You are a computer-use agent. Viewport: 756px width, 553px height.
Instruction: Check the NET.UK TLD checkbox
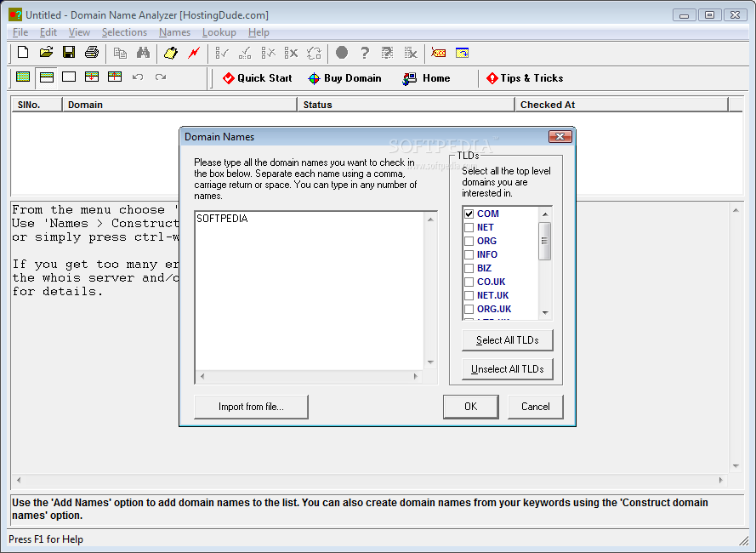point(469,295)
